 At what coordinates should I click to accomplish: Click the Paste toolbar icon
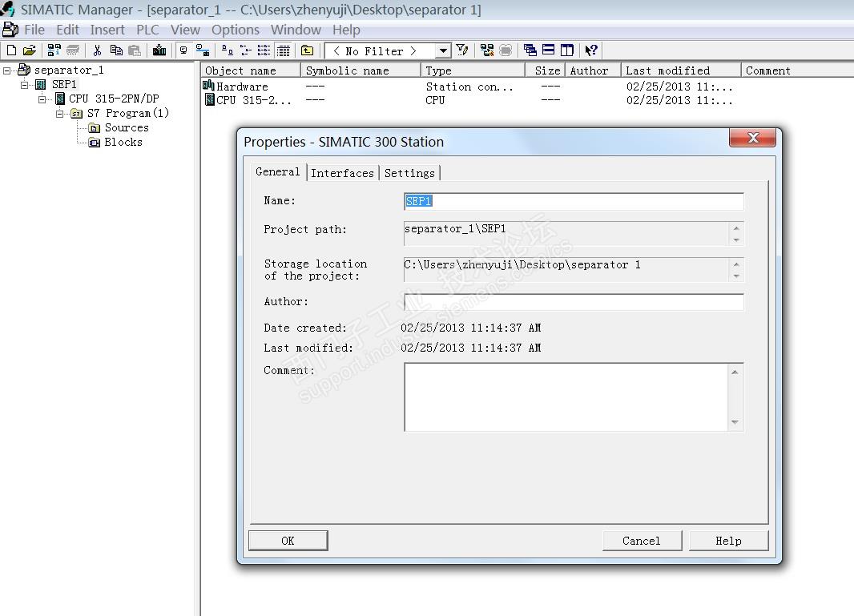[134, 50]
